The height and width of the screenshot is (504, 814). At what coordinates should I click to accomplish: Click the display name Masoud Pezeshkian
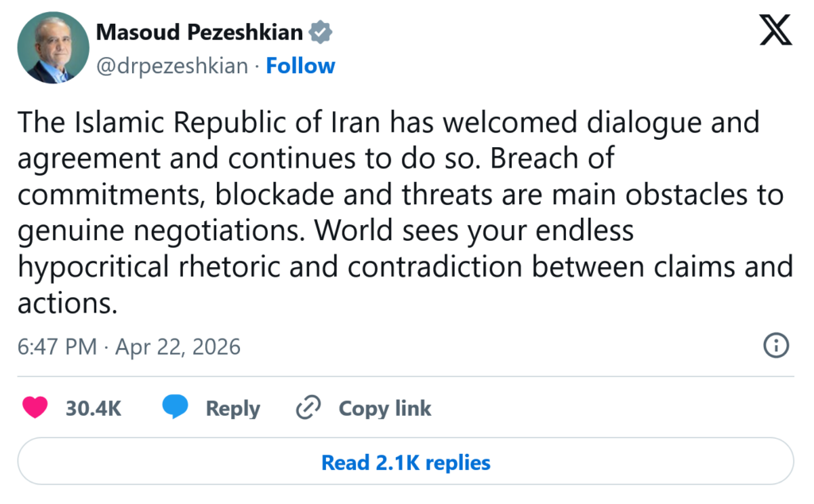pyautogui.click(x=199, y=33)
